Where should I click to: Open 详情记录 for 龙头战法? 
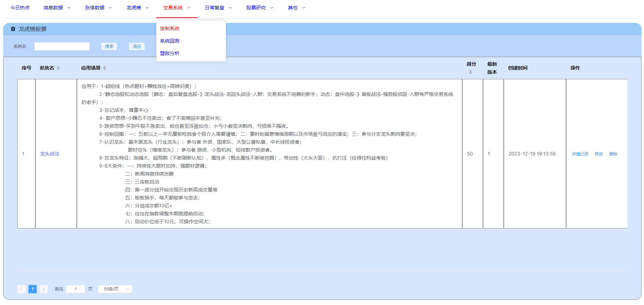pos(580,154)
